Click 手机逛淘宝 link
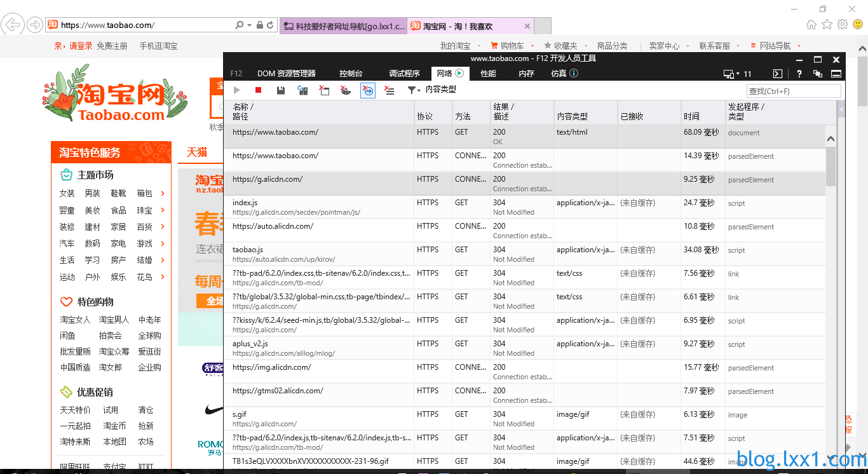The height and width of the screenshot is (474, 868). (159, 46)
